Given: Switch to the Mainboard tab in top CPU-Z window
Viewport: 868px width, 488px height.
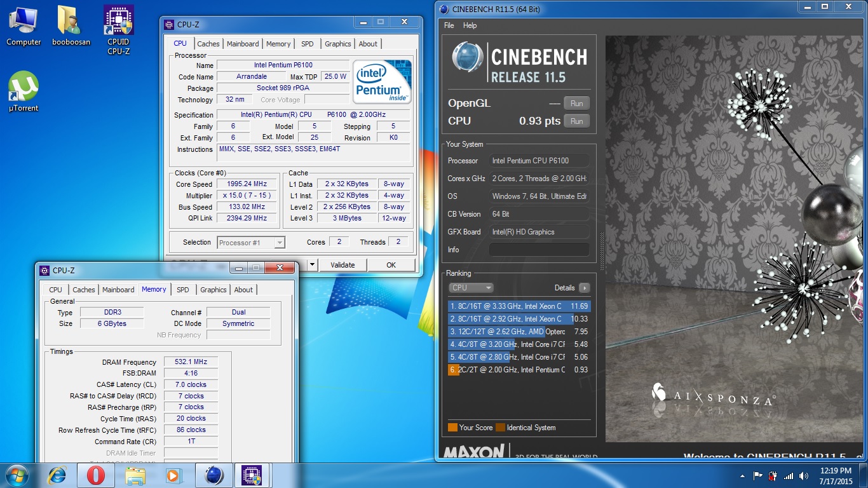Looking at the screenshot, I should 243,44.
